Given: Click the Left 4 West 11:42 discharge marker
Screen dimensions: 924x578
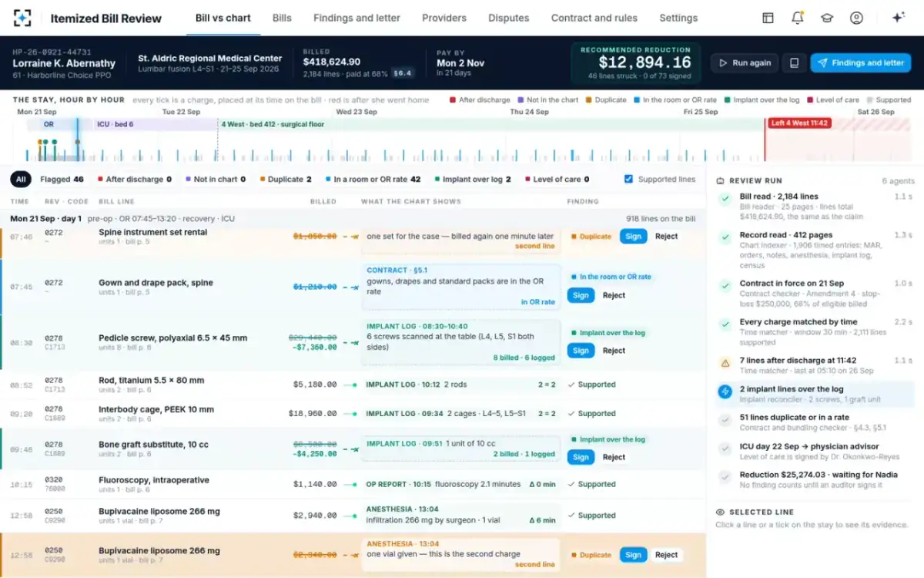Looking at the screenshot, I should click(799, 123).
